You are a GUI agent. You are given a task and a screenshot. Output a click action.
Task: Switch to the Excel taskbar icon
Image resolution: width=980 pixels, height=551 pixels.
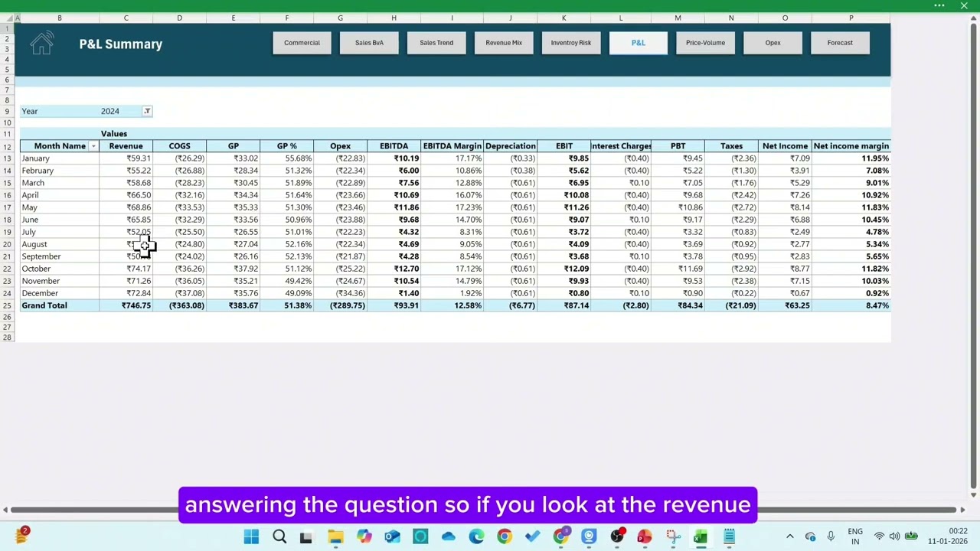[x=701, y=537]
